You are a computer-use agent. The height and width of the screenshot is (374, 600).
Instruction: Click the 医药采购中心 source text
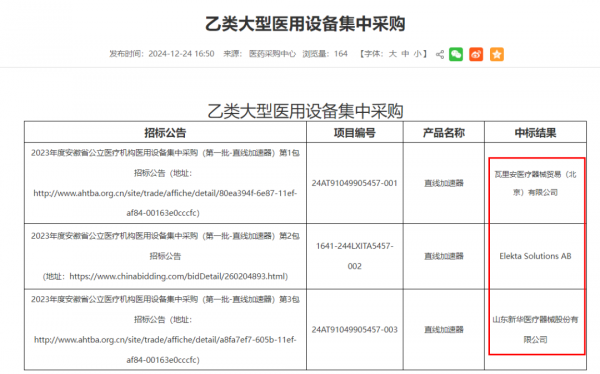pos(272,54)
